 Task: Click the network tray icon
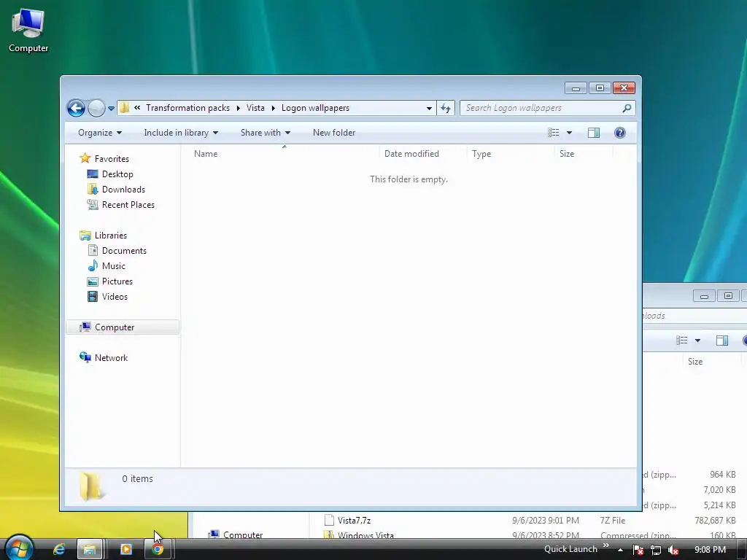(656, 550)
